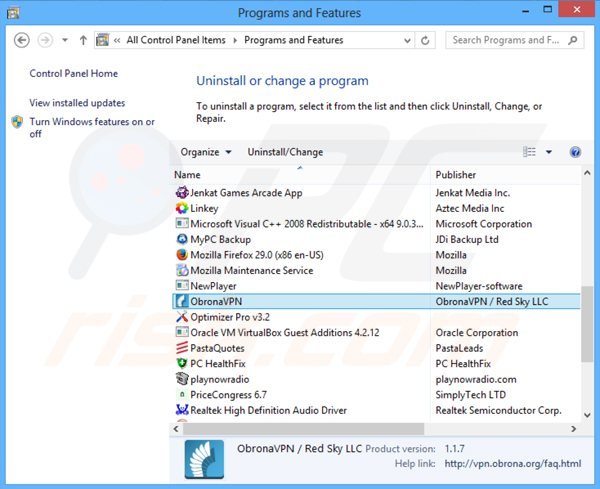Click the vertical scrollbar up arrow
Viewport: 600px width, 489px height.
(x=587, y=173)
